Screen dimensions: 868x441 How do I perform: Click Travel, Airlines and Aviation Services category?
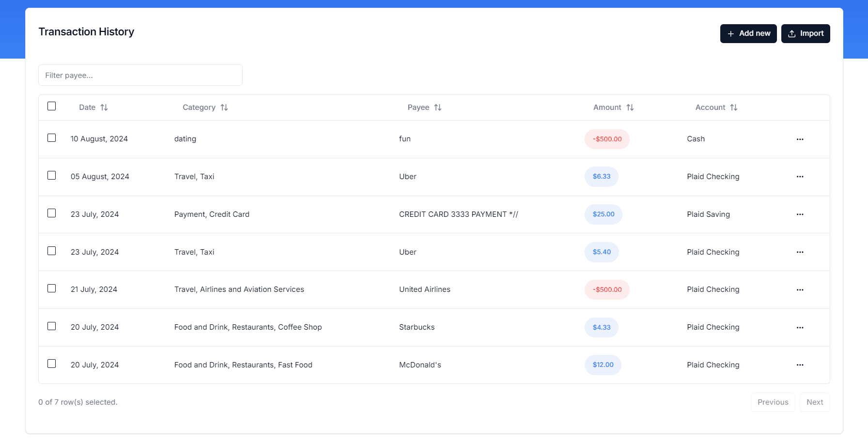point(239,289)
